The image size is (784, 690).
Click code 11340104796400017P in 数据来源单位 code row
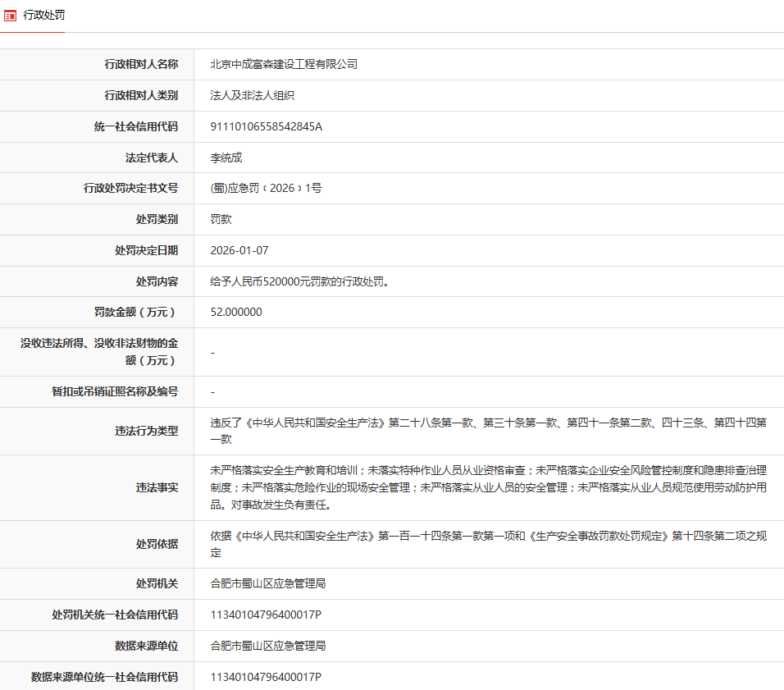pyautogui.click(x=266, y=677)
